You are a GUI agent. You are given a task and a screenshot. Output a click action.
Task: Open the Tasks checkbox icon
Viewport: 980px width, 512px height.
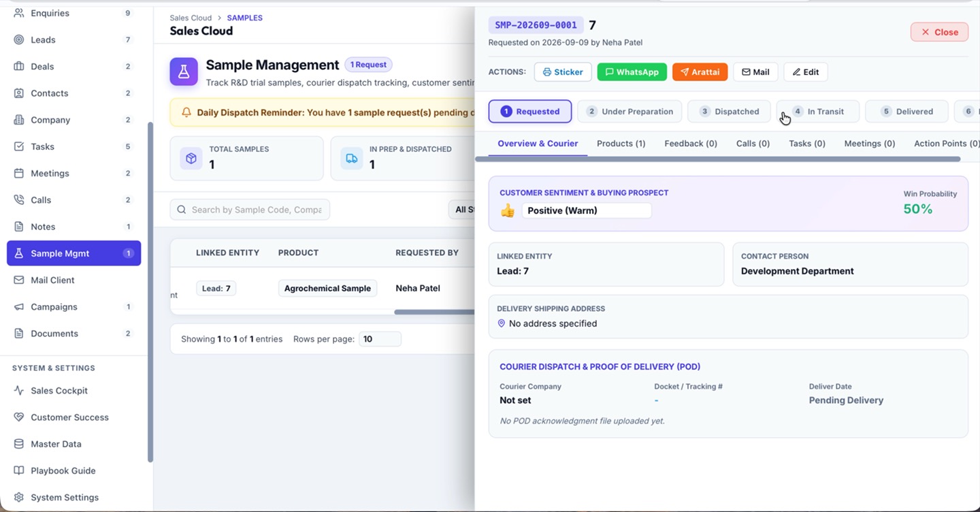(x=19, y=146)
